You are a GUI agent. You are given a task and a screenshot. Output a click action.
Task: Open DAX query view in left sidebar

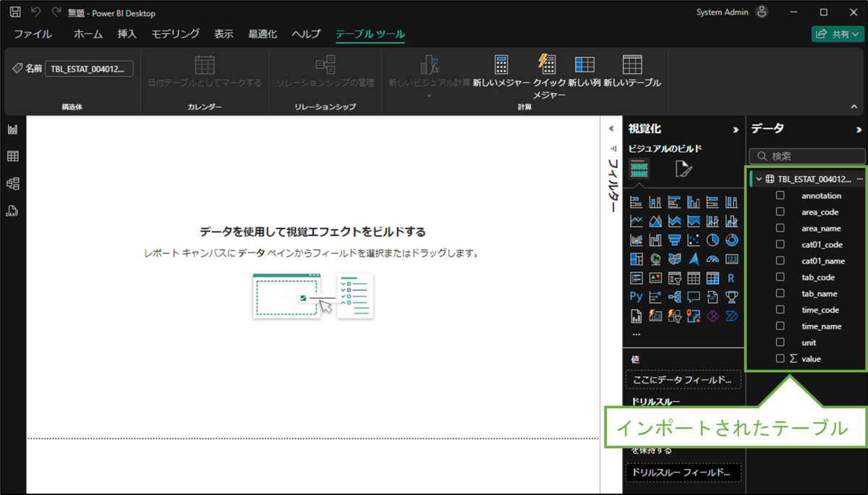[x=12, y=211]
